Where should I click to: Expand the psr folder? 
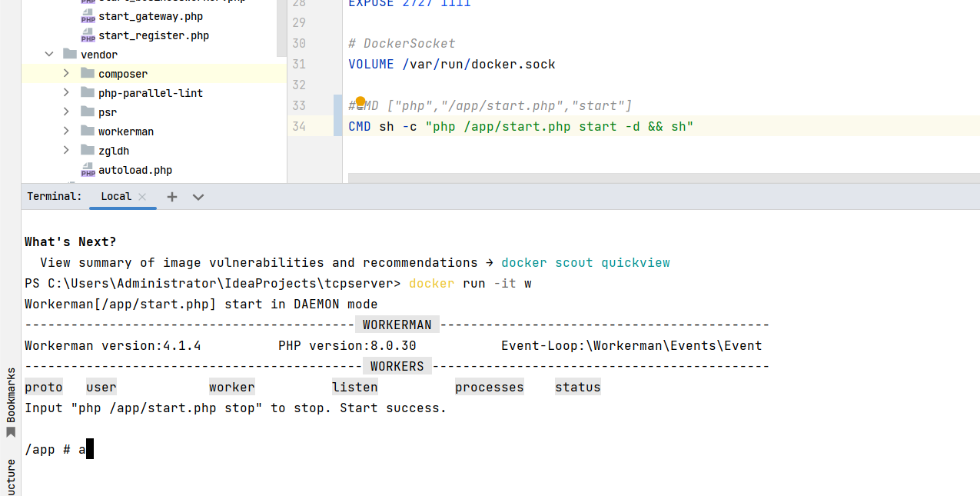tap(67, 112)
